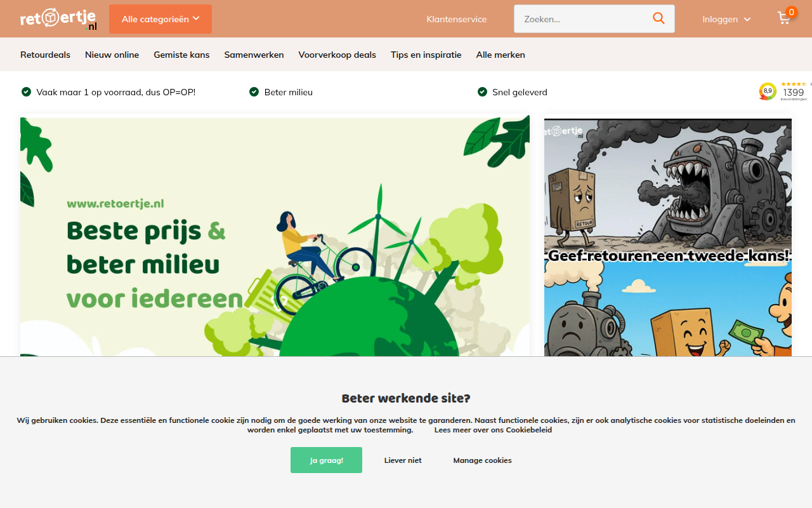Open the shopping cart icon
This screenshot has height=508, width=812.
(x=785, y=18)
